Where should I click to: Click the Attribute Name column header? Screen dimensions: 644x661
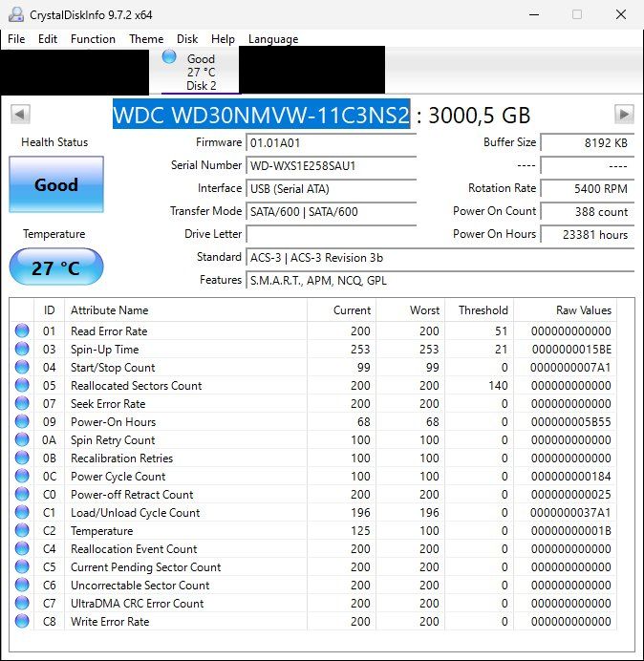185,310
